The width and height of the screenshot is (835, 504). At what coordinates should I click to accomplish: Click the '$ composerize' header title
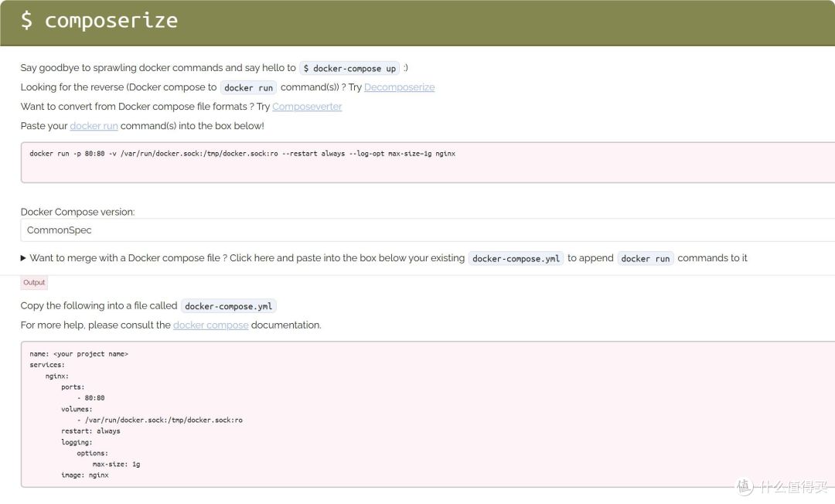click(x=99, y=21)
